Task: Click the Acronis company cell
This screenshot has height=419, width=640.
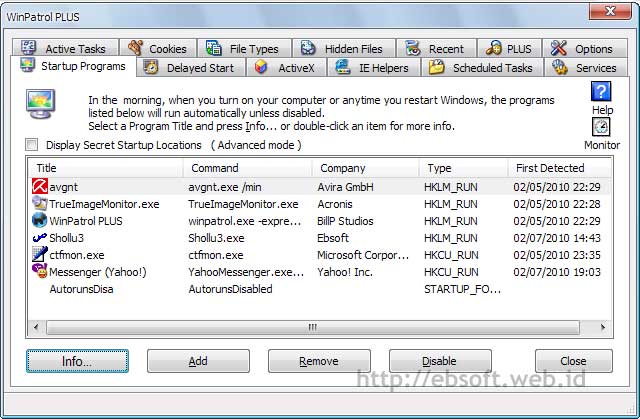Action: (x=335, y=204)
